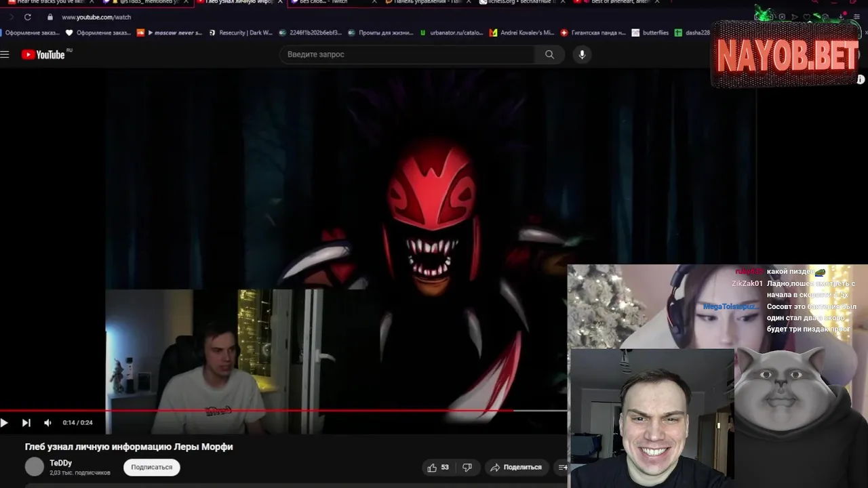
Task: Open the 'dasha228' bookmark
Action: click(692, 33)
